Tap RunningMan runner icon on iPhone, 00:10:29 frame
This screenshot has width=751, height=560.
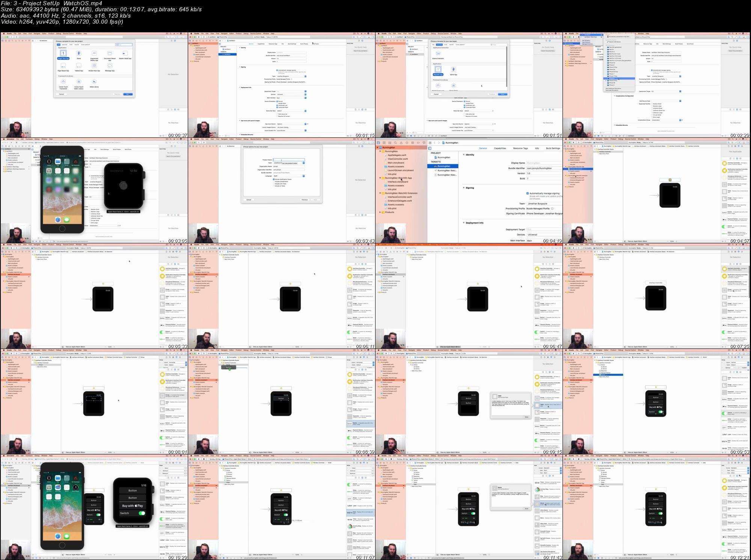[75, 488]
